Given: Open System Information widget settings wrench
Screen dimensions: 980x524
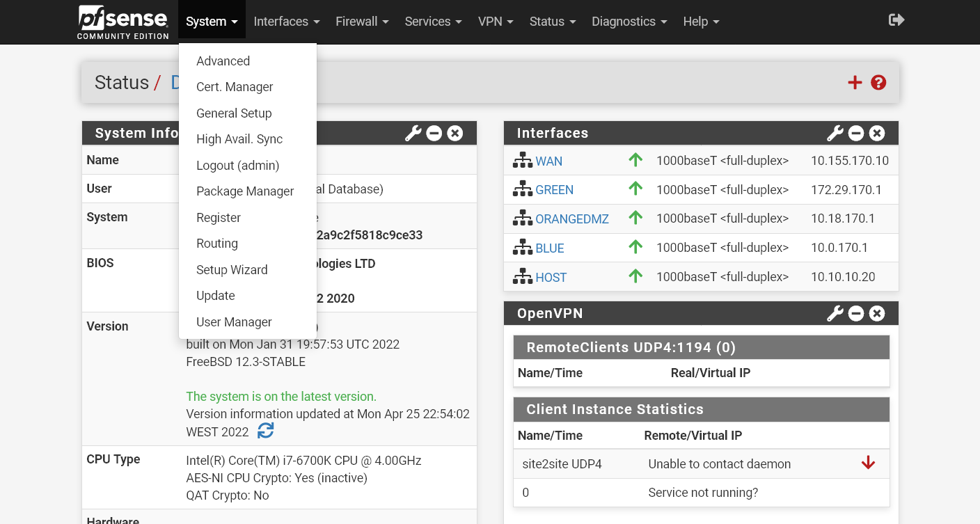Looking at the screenshot, I should pos(413,132).
